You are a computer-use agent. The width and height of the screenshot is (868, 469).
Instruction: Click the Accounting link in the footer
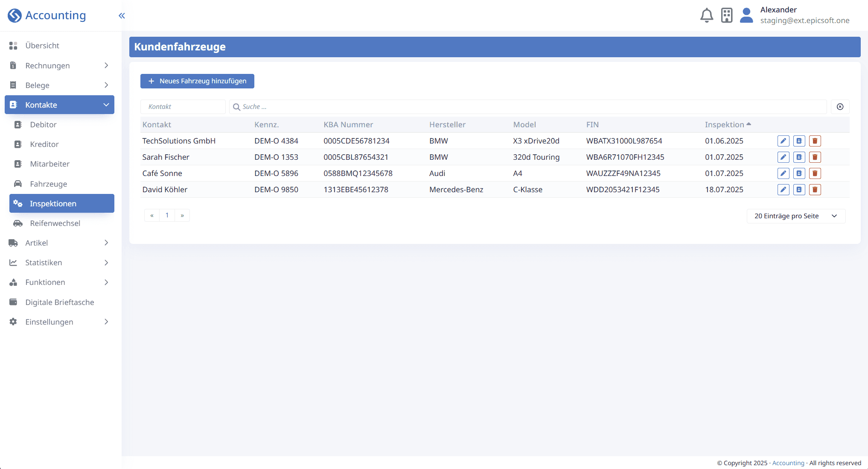tap(788, 463)
